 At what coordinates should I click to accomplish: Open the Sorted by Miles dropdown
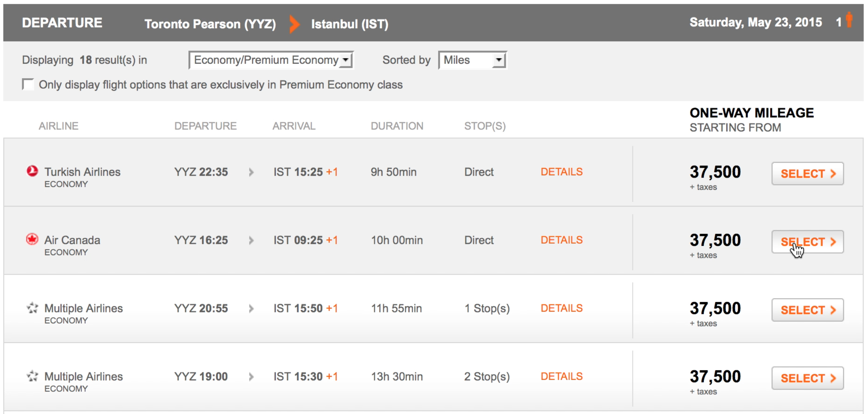473,60
